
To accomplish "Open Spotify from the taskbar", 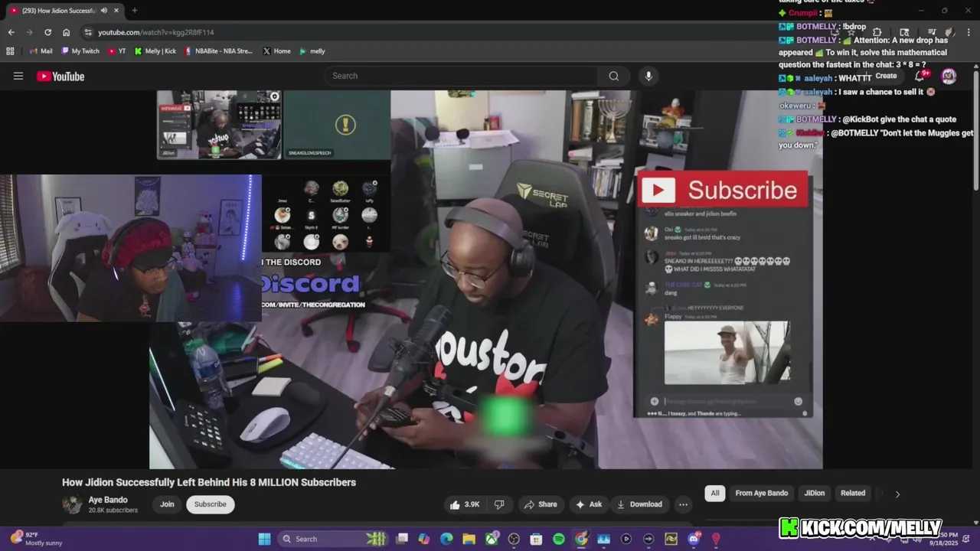I will 559,539.
